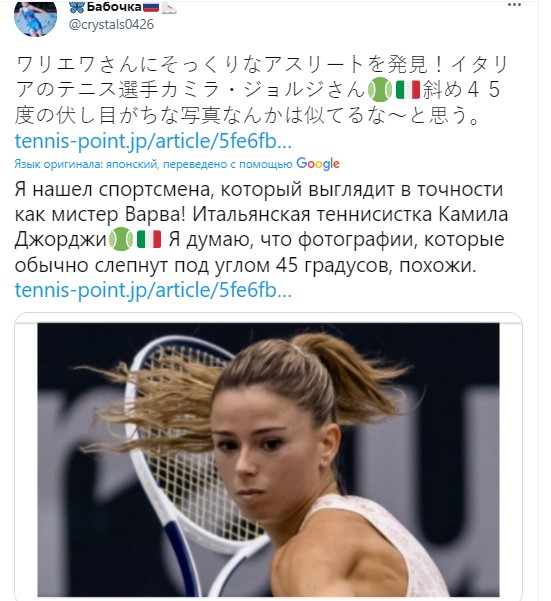The height and width of the screenshot is (601, 551).
Task: Click the Italian flag emoji in Russian translation
Action: (149, 239)
